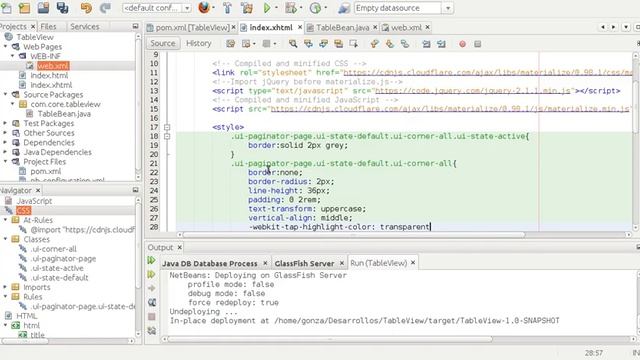Screen dimensions: 640x360
Task: Click the Stop Macro Recording icon
Action: coord(478,44)
